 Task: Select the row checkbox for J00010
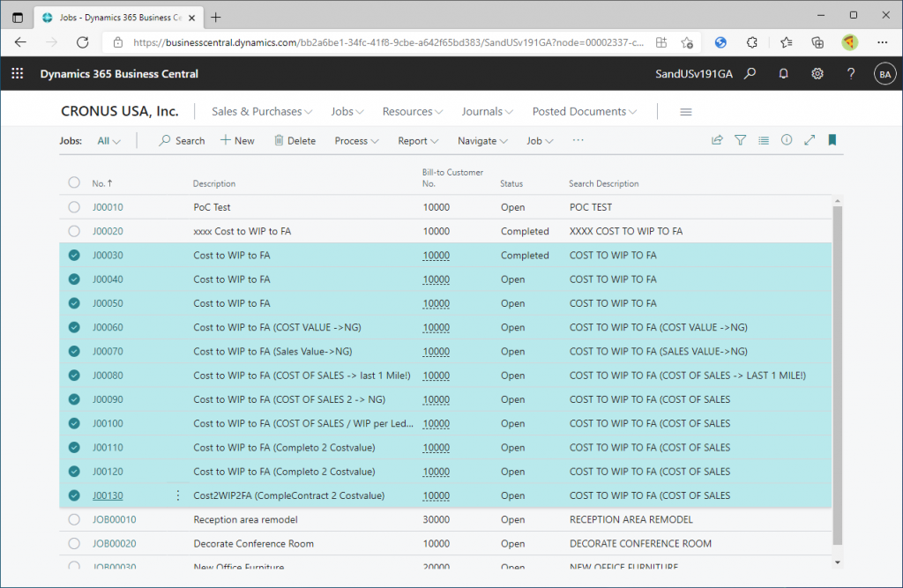[74, 207]
